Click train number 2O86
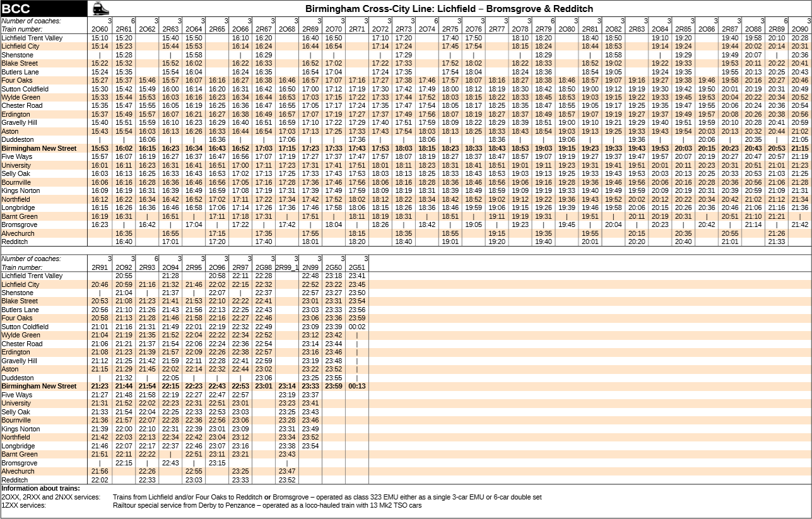This screenshot has width=812, height=519. [x=707, y=30]
